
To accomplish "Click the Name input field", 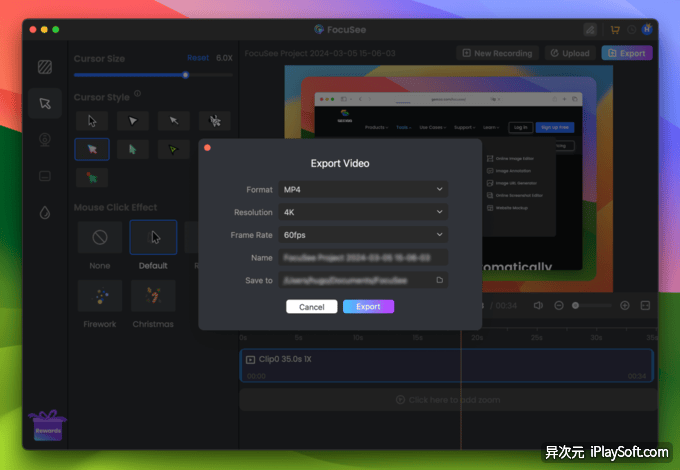I will point(363,258).
